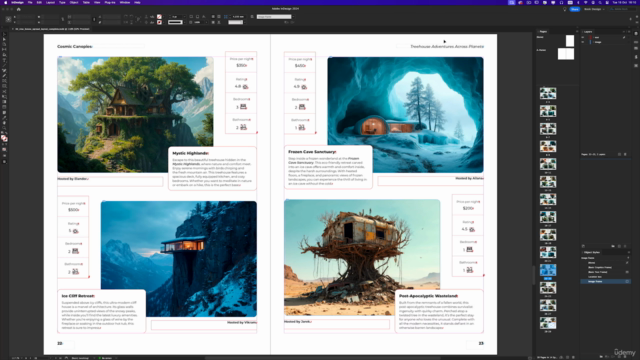Switch to the Object Styles panel tab
The image size is (640, 360).
click(592, 252)
